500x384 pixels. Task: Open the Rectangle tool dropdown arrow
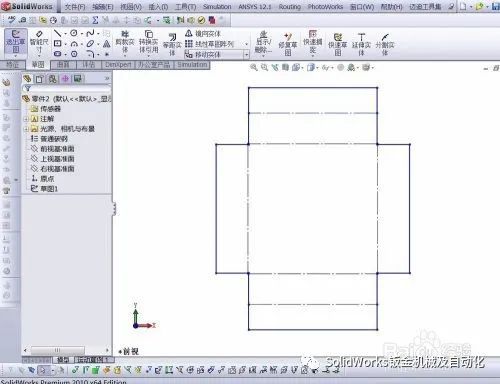65,44
